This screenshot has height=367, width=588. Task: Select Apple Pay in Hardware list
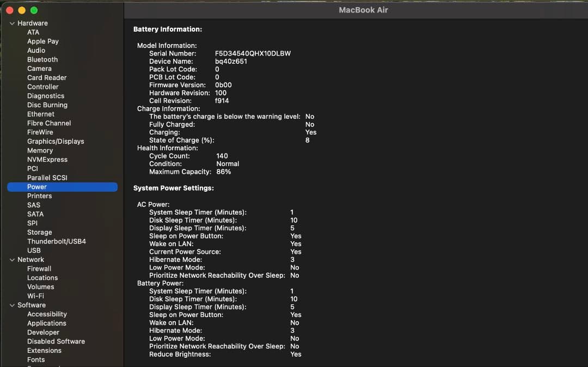coord(43,41)
